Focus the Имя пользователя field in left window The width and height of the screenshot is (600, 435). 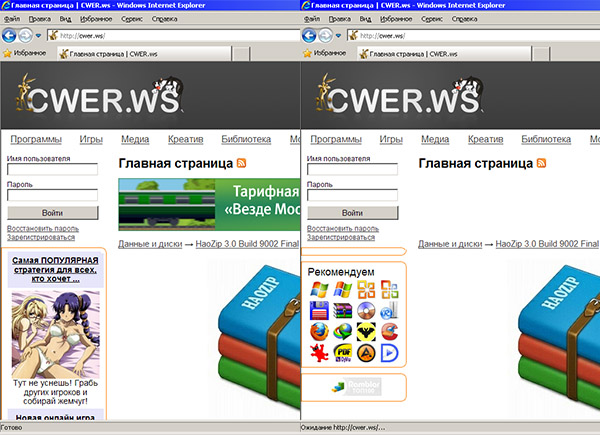point(52,170)
